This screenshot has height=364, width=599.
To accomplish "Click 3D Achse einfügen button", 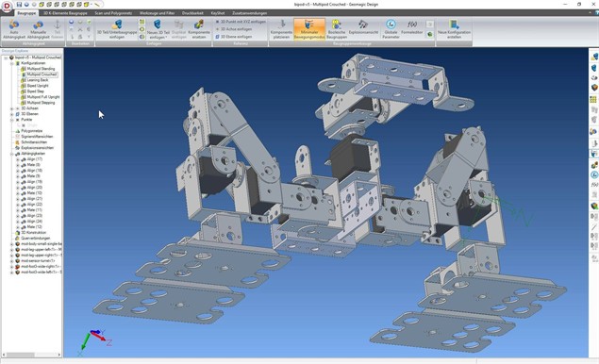I will (x=234, y=29).
